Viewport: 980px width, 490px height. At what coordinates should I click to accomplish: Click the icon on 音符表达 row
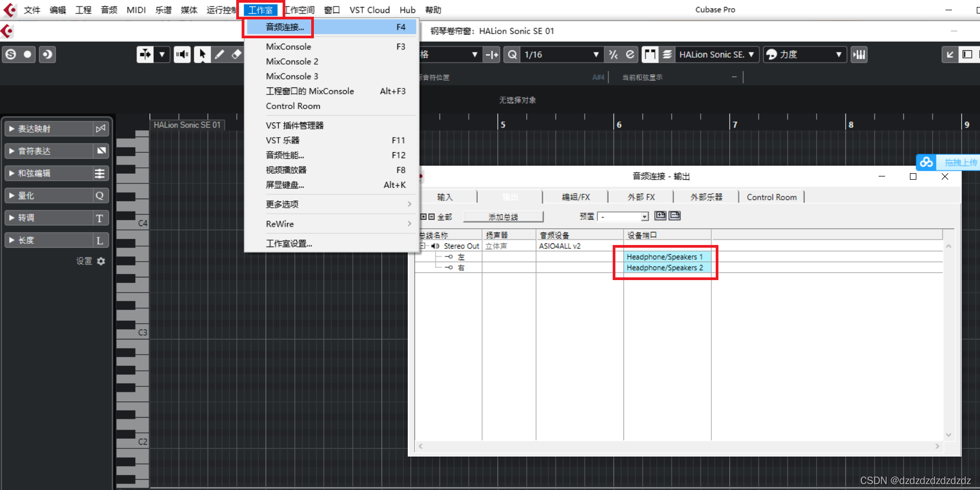tap(101, 151)
